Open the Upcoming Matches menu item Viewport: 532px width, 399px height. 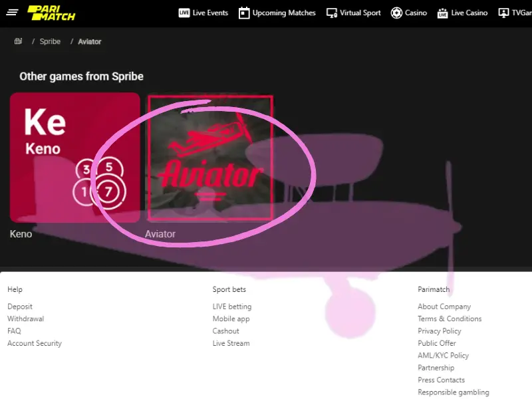284,13
